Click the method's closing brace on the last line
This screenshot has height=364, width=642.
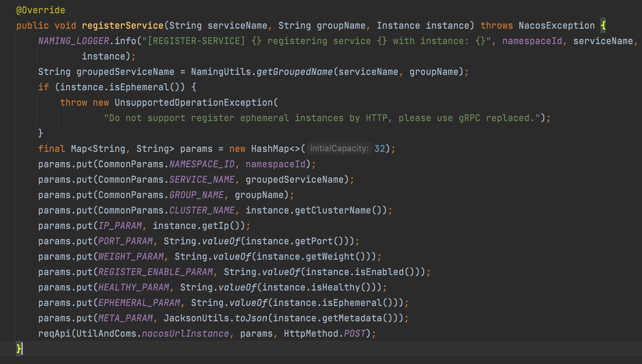tap(19, 349)
